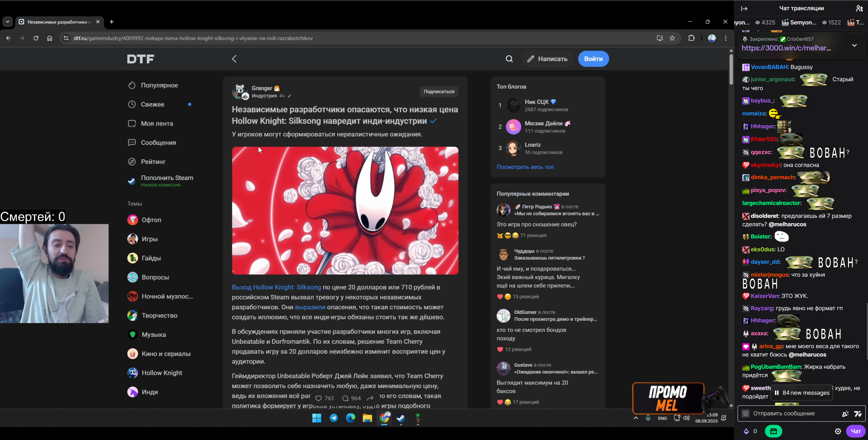
Task: Click the page vertical scrollbar thumb
Action: (731, 69)
